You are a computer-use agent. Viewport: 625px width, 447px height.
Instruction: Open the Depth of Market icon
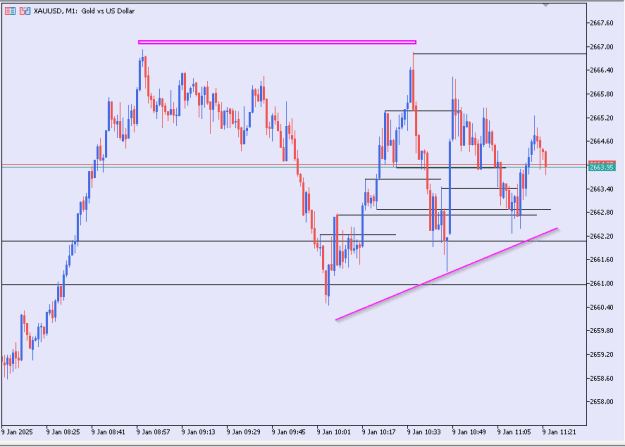10,11
